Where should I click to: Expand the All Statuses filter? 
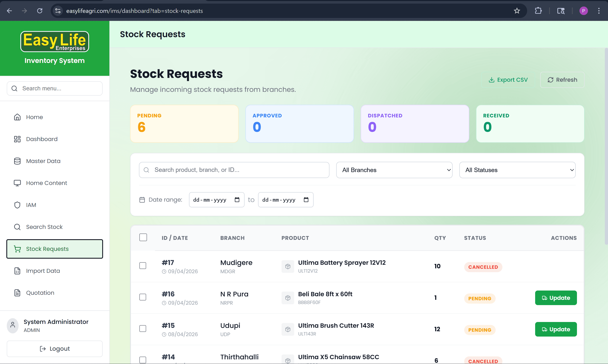click(x=517, y=170)
